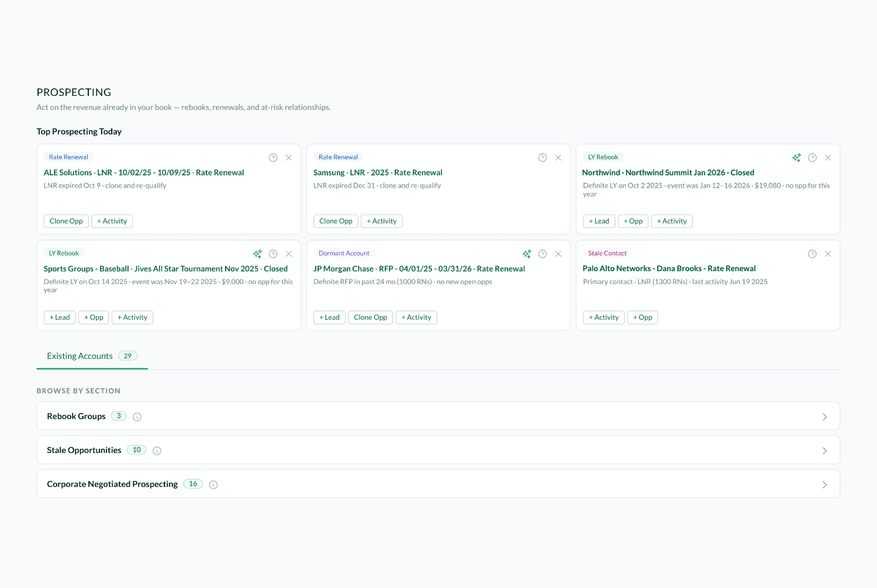This screenshot has width=877, height=588.
Task: Snooze the Sports Groups Baseball card
Action: (x=273, y=254)
